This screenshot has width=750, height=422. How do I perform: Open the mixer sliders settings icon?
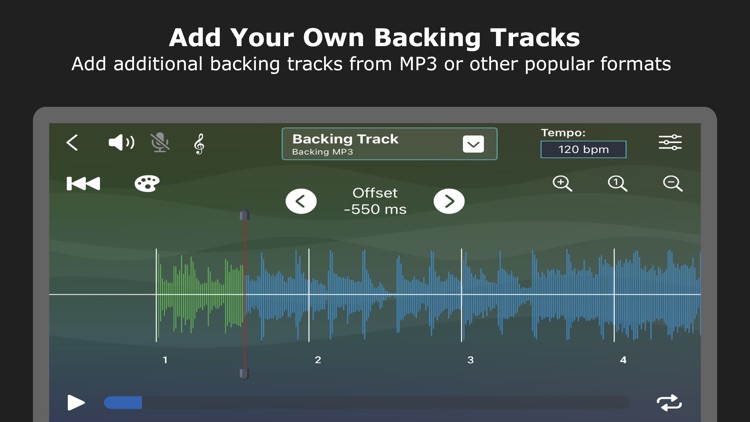pyautogui.click(x=670, y=143)
